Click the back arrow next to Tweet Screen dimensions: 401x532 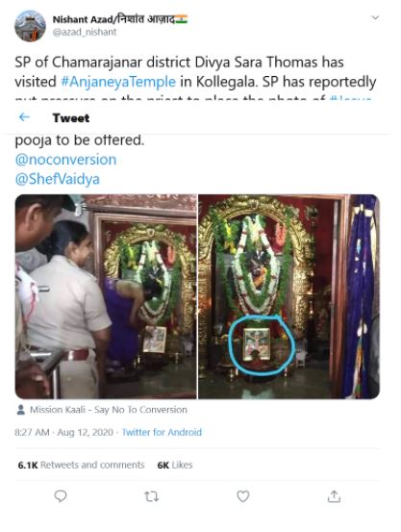pyautogui.click(x=24, y=117)
